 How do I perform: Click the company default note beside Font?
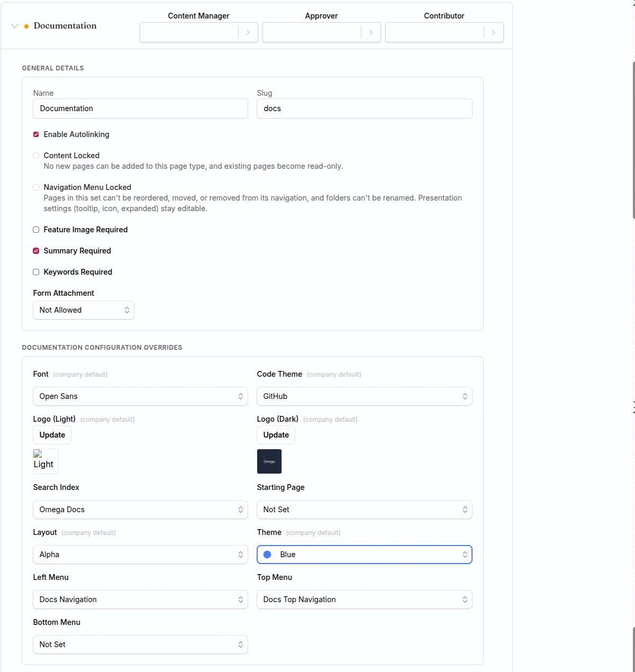(x=80, y=375)
